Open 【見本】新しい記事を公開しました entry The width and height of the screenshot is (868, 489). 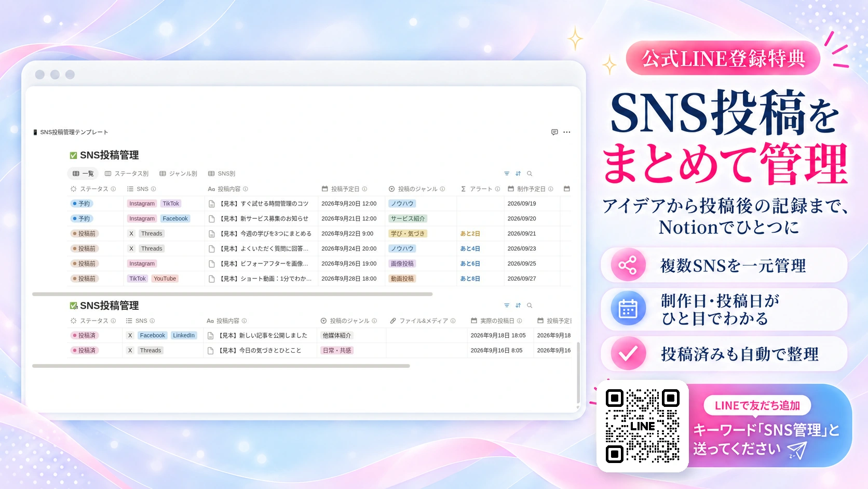point(263,336)
